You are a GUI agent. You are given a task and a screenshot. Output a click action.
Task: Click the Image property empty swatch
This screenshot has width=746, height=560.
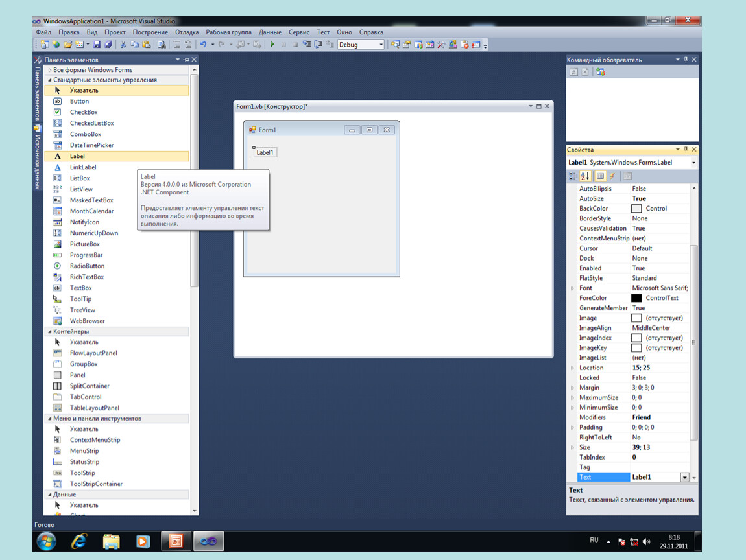636,318
